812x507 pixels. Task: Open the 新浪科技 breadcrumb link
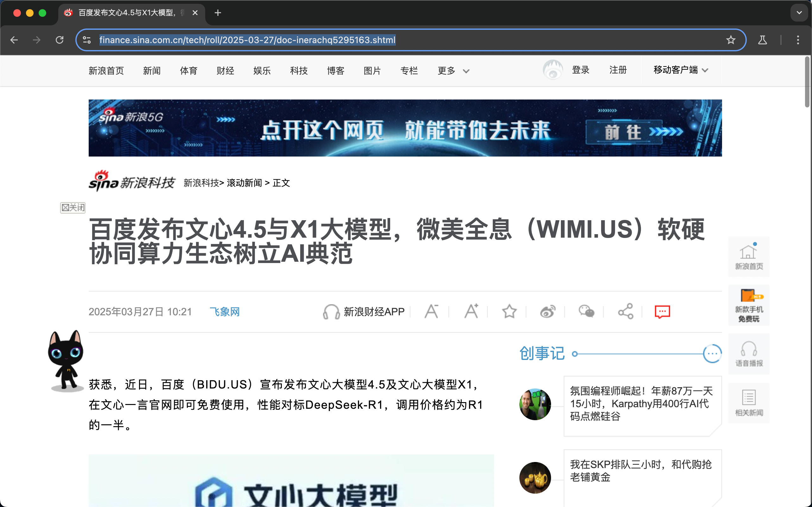pos(201,183)
